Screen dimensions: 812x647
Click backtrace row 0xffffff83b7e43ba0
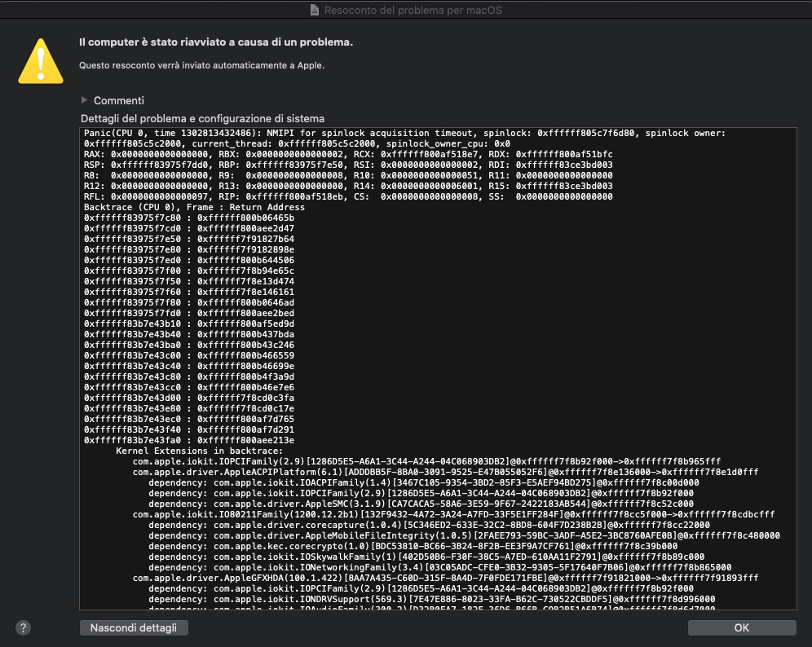point(189,346)
